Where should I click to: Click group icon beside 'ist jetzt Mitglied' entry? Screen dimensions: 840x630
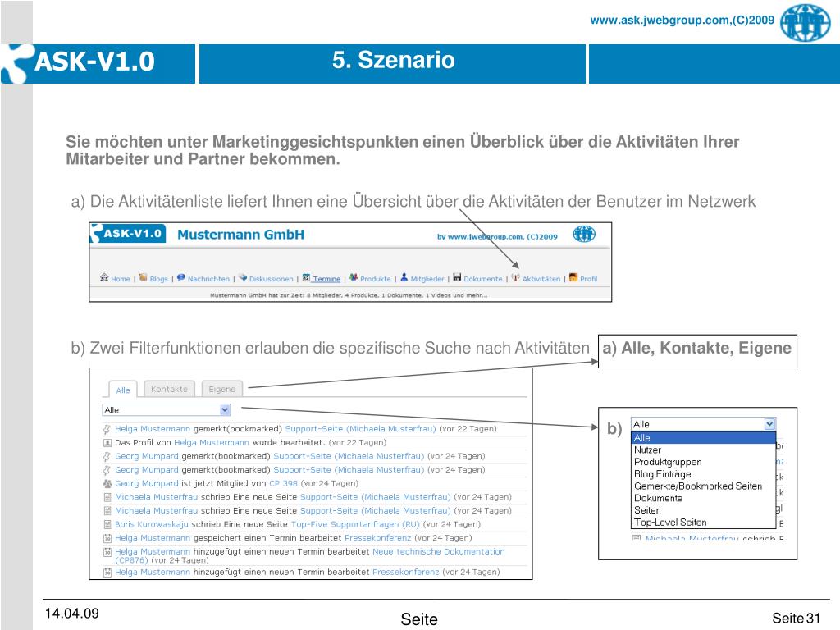107,484
